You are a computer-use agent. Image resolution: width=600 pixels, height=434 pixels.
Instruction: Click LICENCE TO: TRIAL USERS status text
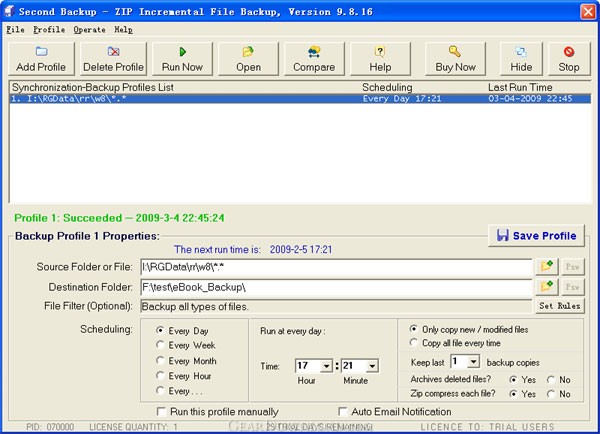(487, 427)
